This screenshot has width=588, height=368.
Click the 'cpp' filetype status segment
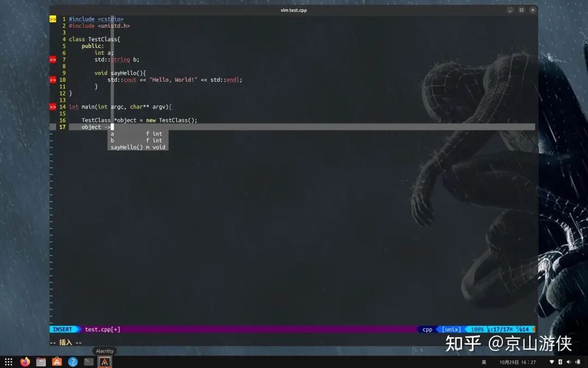coord(427,329)
